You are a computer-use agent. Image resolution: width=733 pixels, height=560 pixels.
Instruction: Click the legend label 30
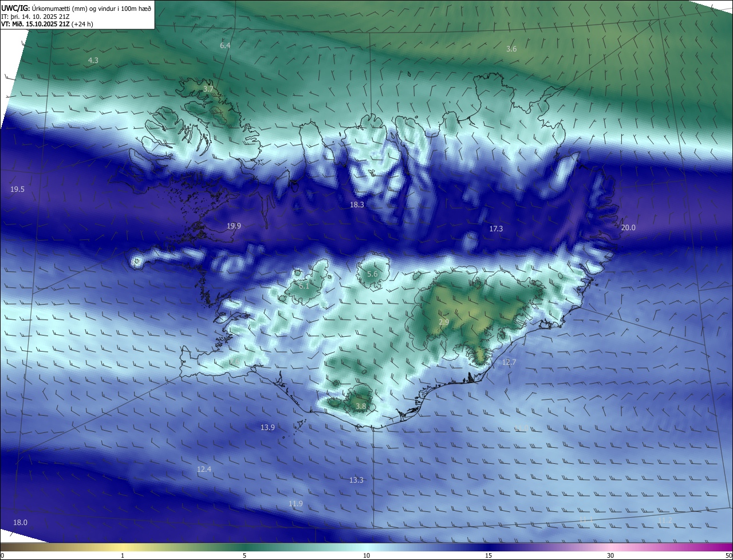tap(610, 555)
